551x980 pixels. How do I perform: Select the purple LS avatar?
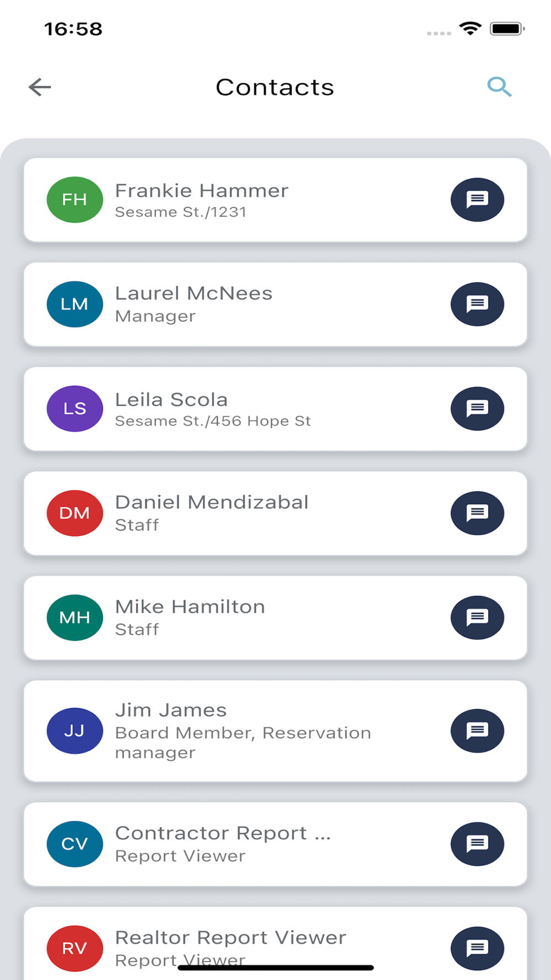75,408
